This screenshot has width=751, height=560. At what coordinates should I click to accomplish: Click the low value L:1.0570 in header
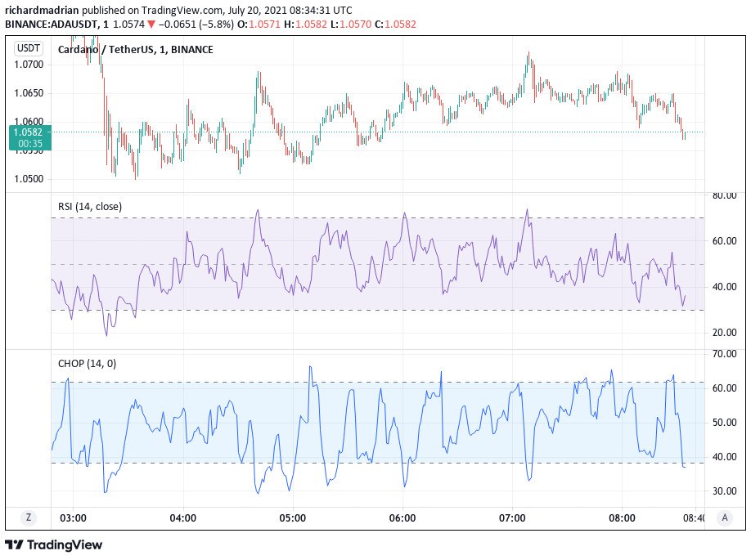point(350,24)
